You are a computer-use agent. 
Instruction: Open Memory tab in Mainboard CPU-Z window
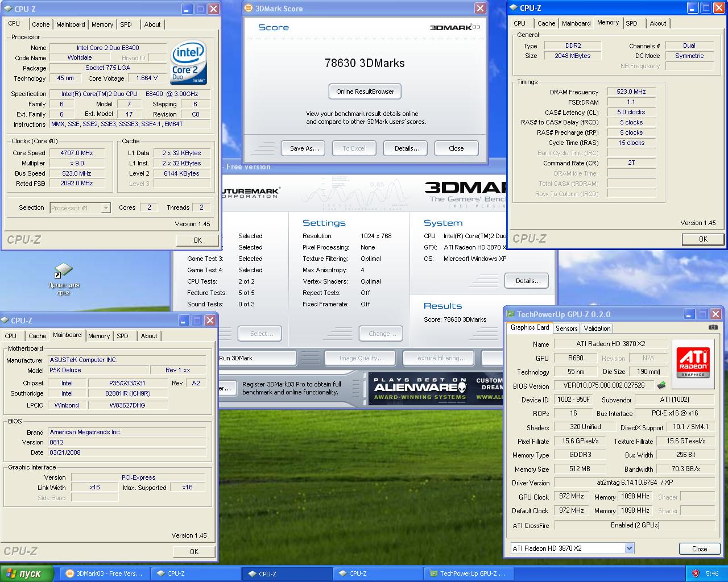coord(99,336)
